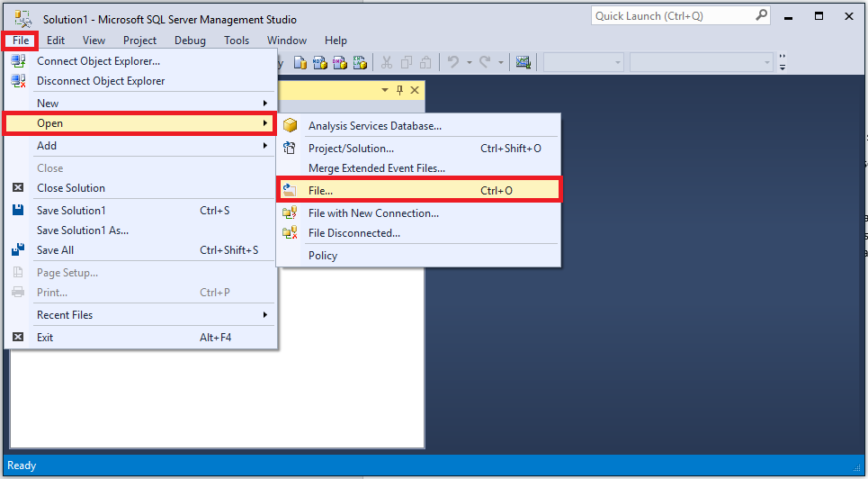The width and height of the screenshot is (868, 479).
Task: Choose Merge Extended Event Files...
Action: tap(419, 168)
